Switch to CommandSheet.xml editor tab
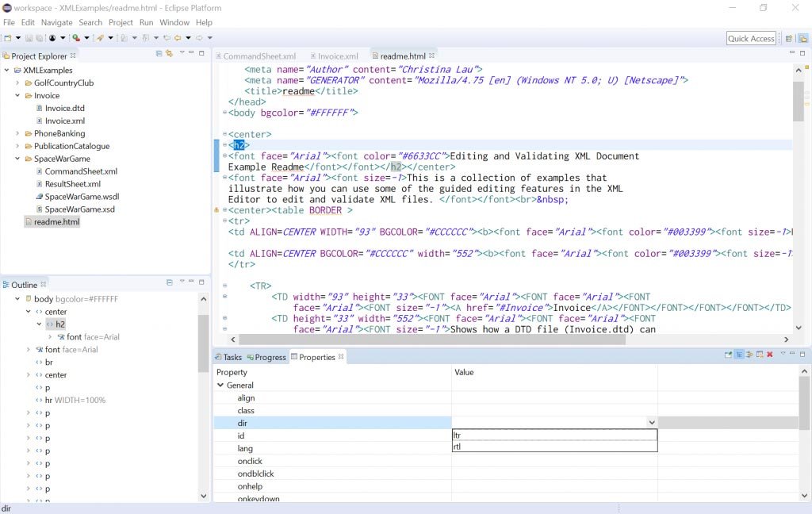 pos(256,56)
